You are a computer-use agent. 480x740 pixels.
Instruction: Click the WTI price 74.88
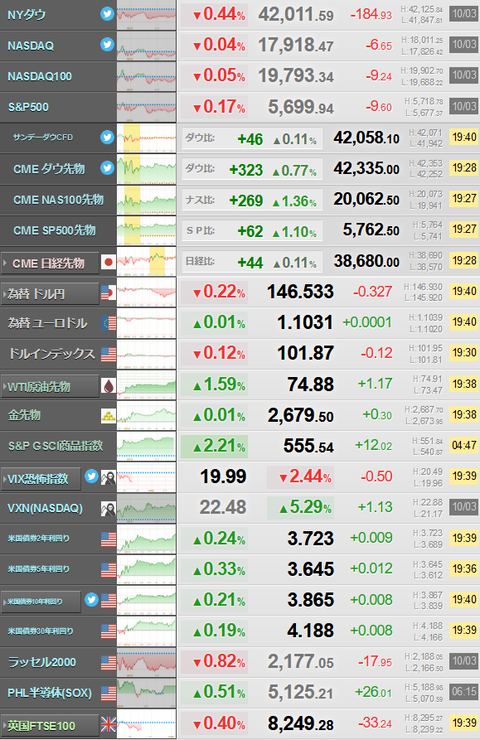click(311, 384)
